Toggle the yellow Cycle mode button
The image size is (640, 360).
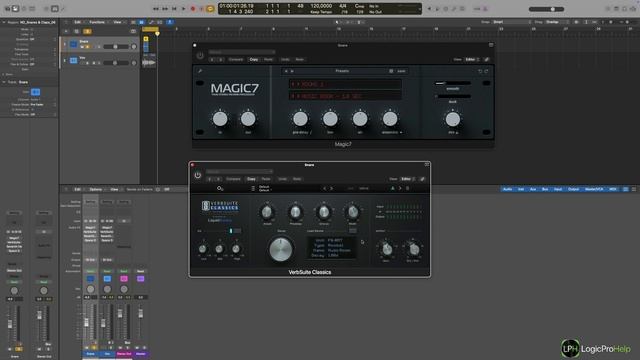click(x=210, y=9)
